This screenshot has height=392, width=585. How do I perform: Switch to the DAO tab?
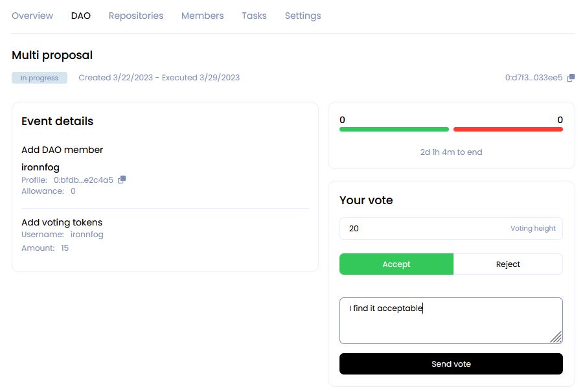(81, 16)
